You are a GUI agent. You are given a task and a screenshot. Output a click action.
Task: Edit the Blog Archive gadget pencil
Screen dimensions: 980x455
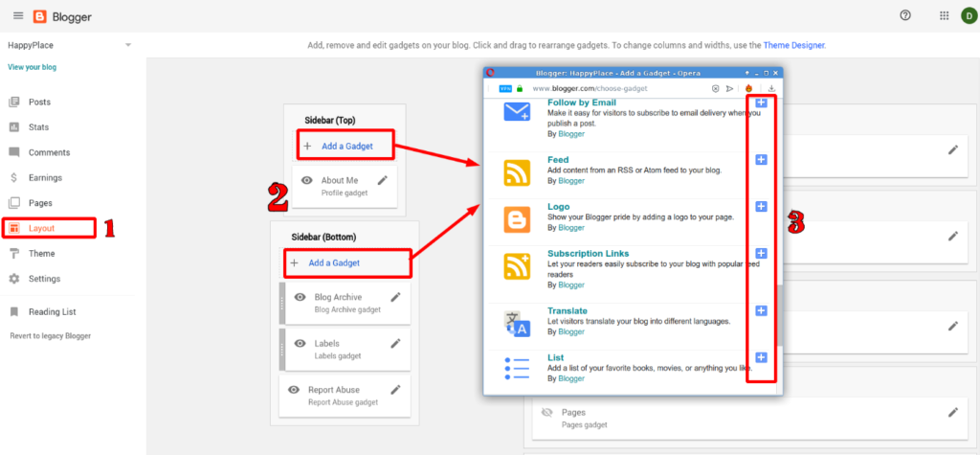pos(395,297)
